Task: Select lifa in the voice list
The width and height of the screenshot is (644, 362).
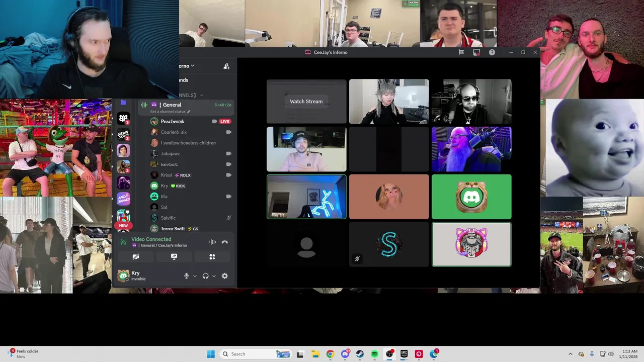Action: click(164, 197)
